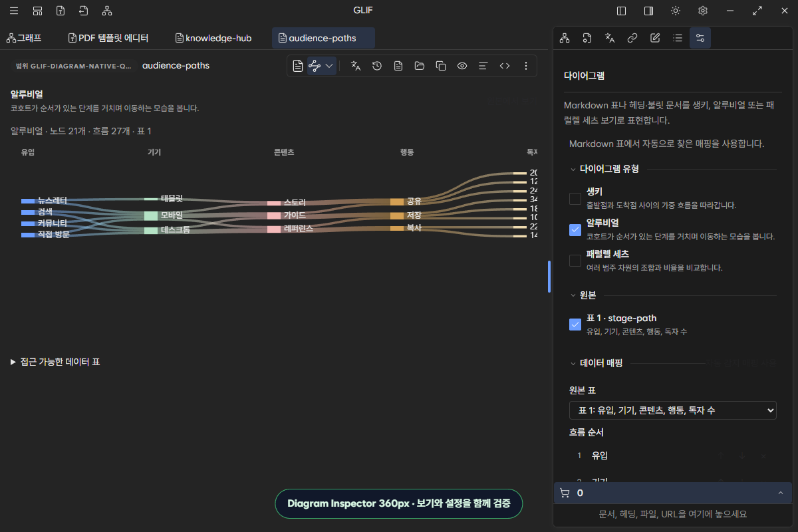798x532 pixels.
Task: Switch to document view in the editor toolbar
Action: tap(298, 66)
